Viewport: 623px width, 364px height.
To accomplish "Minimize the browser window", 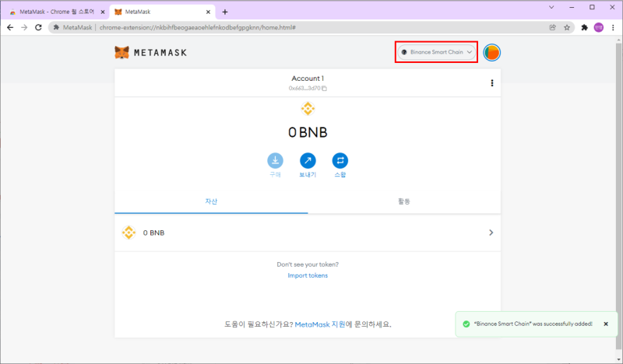I will tap(572, 7).
